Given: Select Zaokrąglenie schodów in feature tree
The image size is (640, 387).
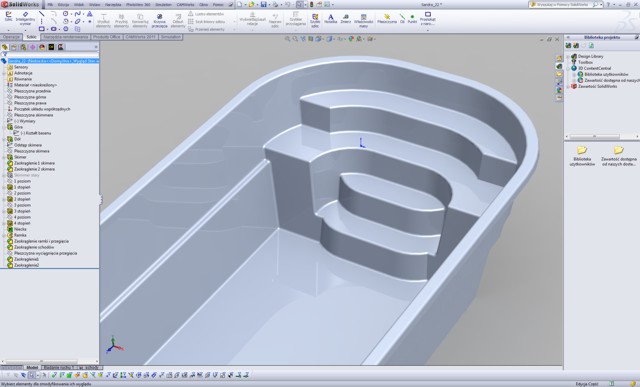Looking at the screenshot, I should (x=34, y=247).
